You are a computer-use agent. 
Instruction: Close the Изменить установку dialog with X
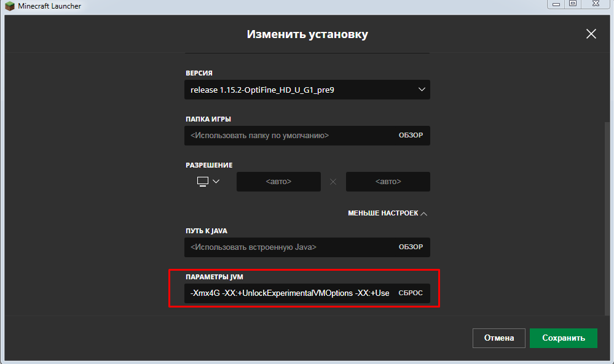click(x=591, y=34)
